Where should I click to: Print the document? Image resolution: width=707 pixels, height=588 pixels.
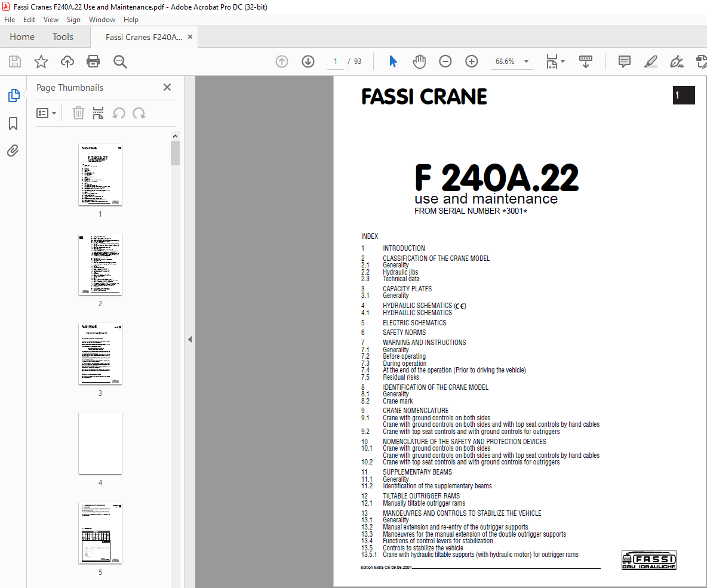pos(93,61)
